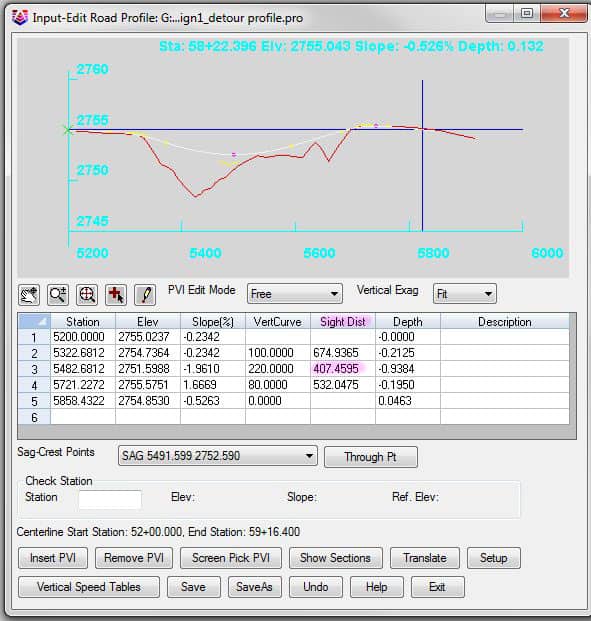The image size is (591, 621).
Task: Click the Insert PVI button
Action: 53,558
